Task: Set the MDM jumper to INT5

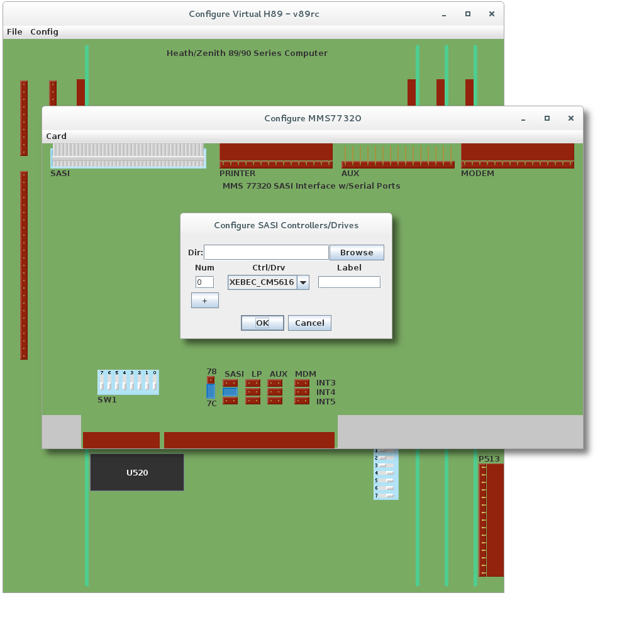Action: 302,401
